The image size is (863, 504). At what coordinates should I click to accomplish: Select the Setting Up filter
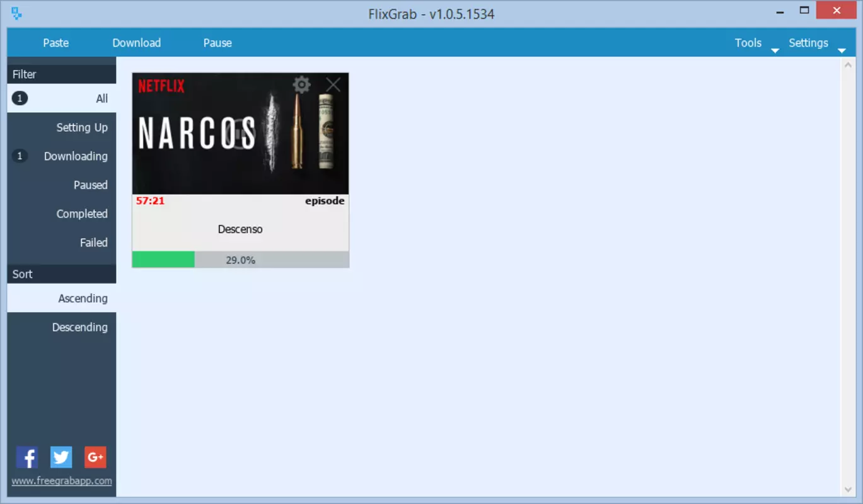(62, 127)
